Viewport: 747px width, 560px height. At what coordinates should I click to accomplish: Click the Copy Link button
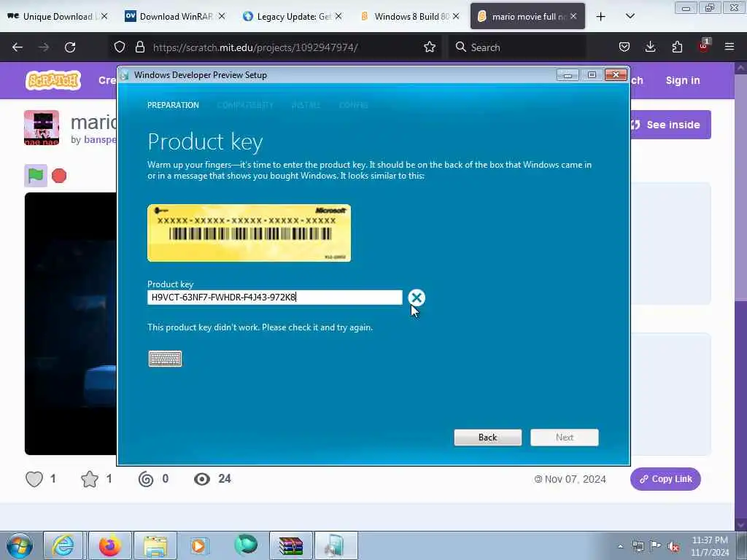pyautogui.click(x=665, y=479)
